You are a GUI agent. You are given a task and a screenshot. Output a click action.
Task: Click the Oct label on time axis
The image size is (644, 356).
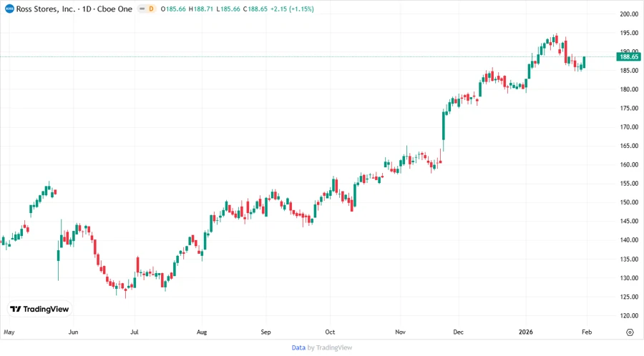pos(330,332)
